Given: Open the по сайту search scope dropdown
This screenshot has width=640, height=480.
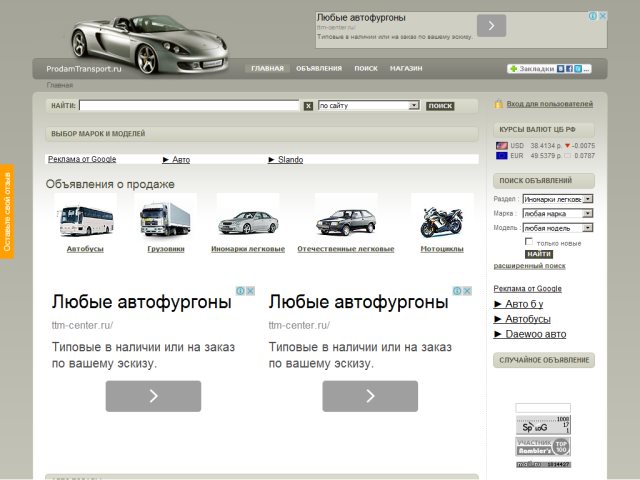Looking at the screenshot, I should point(369,105).
